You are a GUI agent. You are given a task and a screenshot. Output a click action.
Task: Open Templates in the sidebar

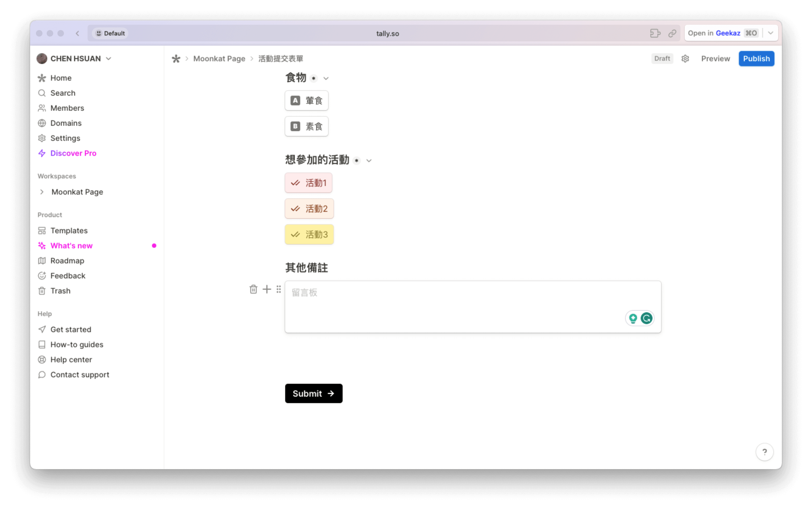click(x=69, y=231)
